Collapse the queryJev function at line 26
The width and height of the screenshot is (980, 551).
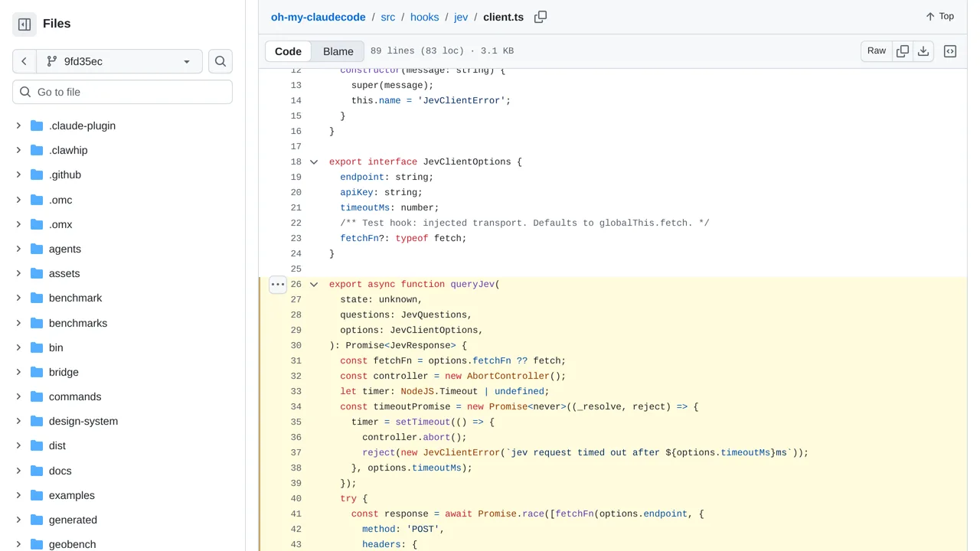point(314,284)
